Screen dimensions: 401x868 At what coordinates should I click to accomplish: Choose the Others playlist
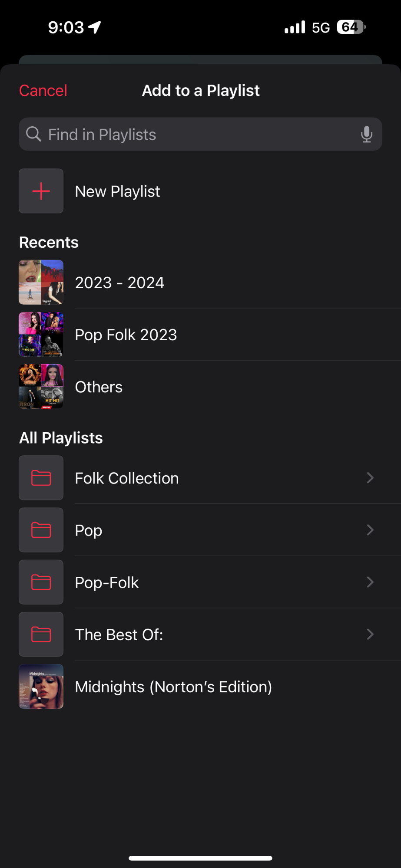tap(200, 387)
